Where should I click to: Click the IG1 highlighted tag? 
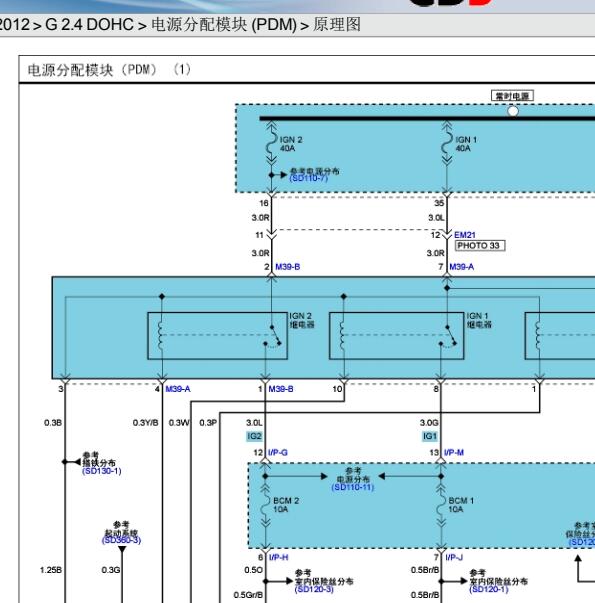[430, 436]
